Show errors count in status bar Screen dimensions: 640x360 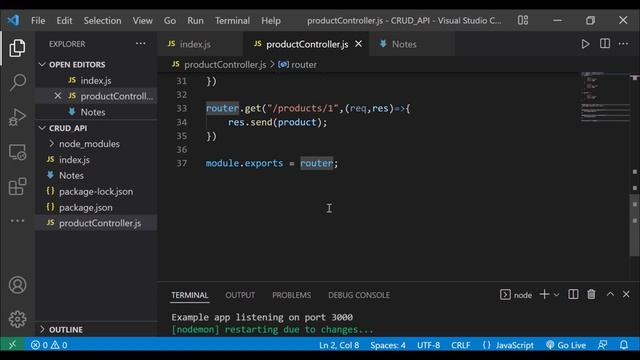point(39,345)
